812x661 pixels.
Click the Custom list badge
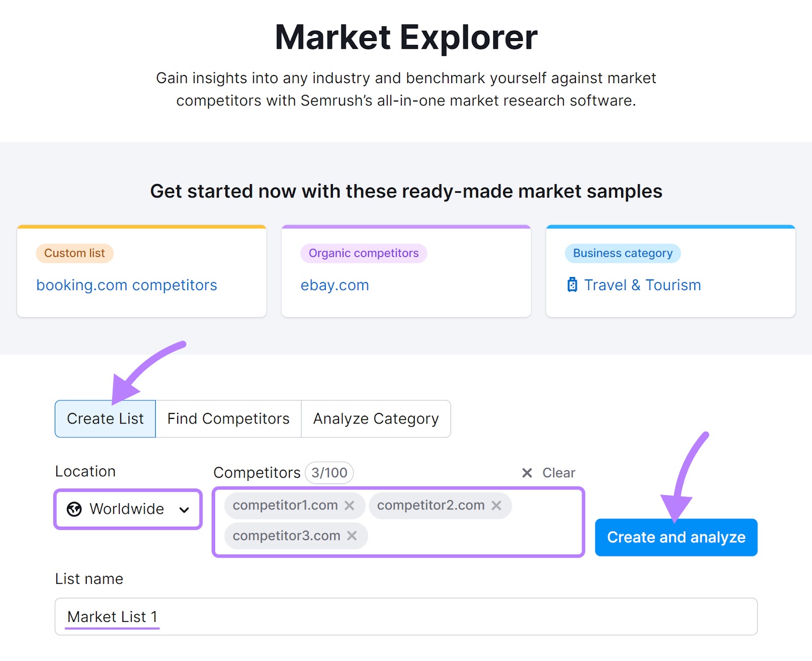click(x=74, y=253)
